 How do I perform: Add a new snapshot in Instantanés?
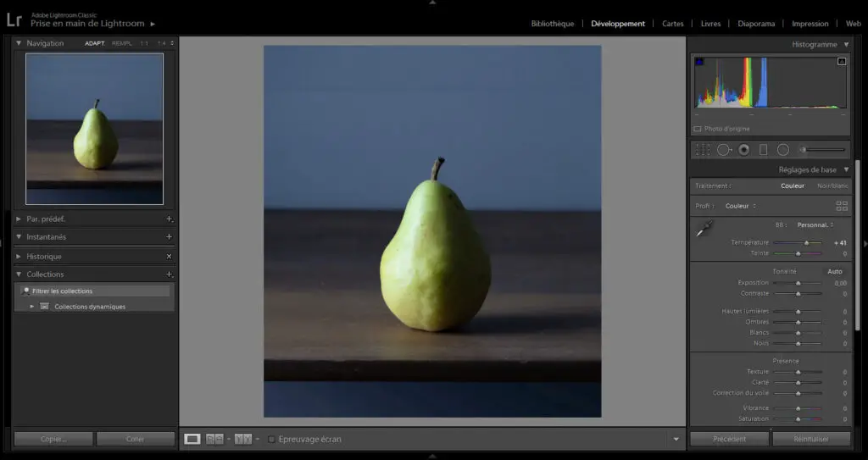point(169,237)
